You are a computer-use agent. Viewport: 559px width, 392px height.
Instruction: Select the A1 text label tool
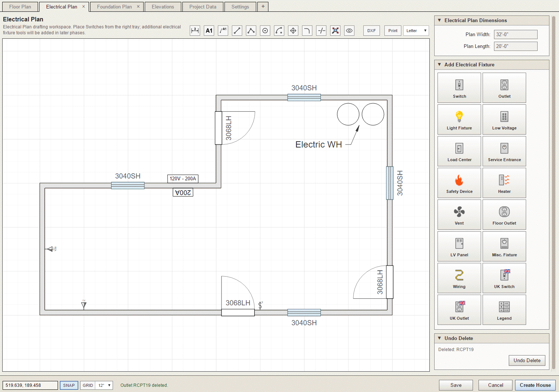pyautogui.click(x=209, y=31)
